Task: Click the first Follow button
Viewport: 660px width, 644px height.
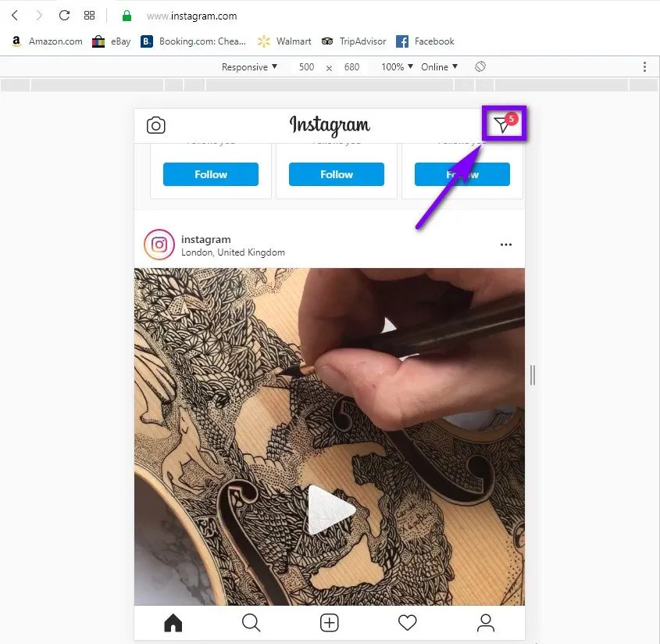Action: pyautogui.click(x=210, y=174)
